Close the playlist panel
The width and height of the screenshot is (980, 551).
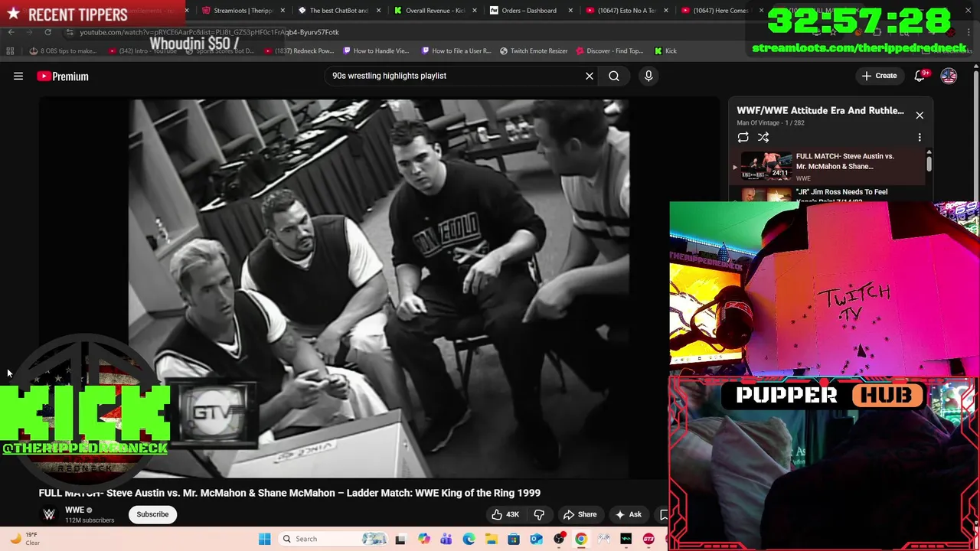pos(920,116)
